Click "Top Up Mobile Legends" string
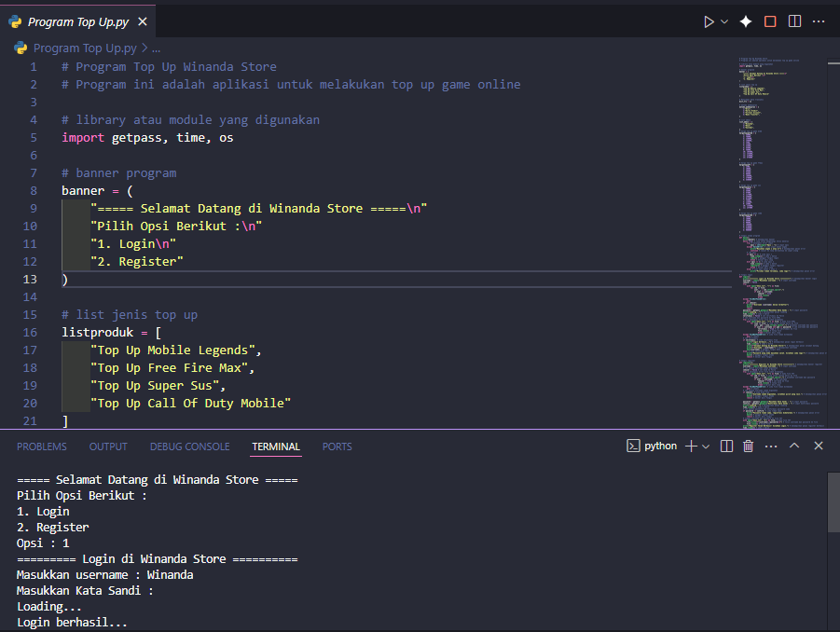This screenshot has width=840, height=632. click(172, 350)
